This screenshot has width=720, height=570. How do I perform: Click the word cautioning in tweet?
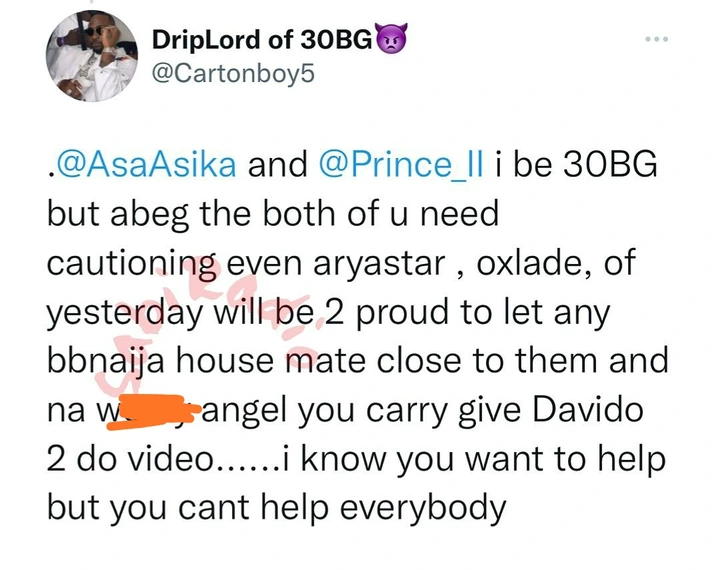(x=132, y=265)
